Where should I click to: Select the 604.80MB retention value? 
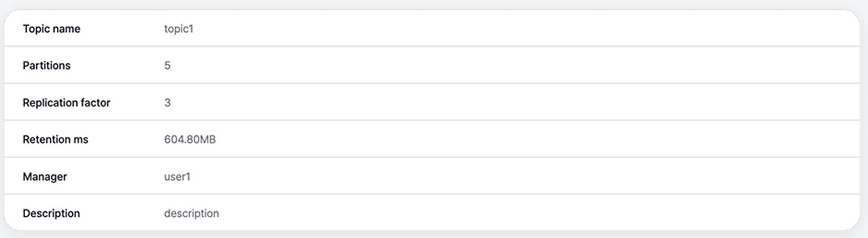[190, 139]
